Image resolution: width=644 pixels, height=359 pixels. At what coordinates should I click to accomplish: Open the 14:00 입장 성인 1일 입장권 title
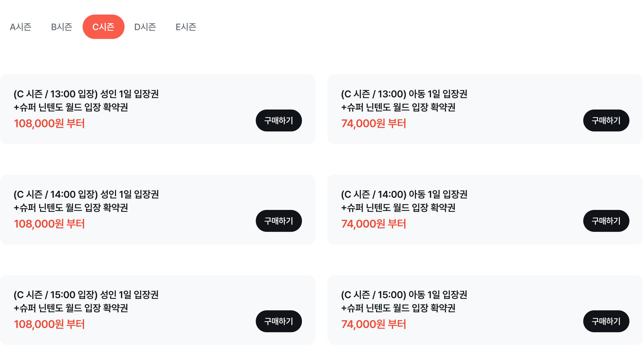(86, 201)
